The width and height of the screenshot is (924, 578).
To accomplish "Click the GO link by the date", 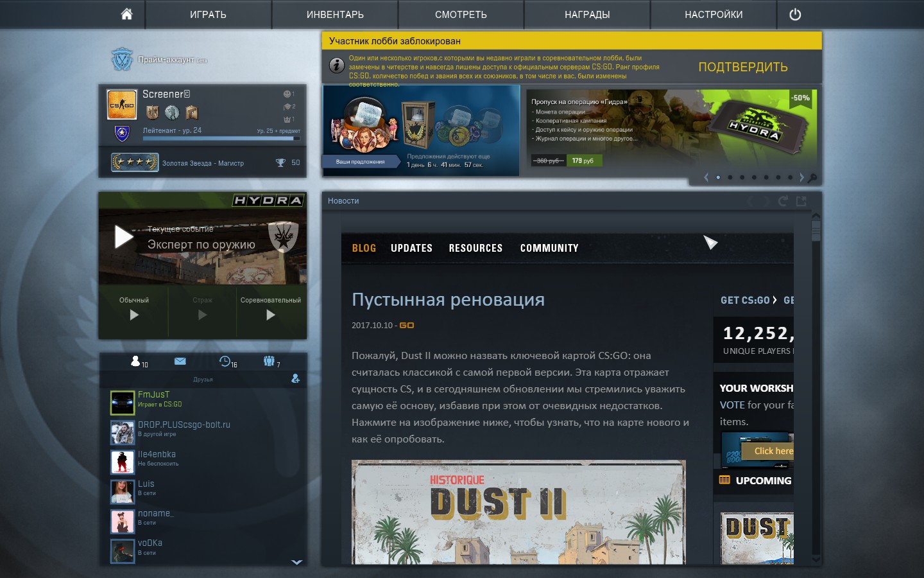I will coord(407,326).
